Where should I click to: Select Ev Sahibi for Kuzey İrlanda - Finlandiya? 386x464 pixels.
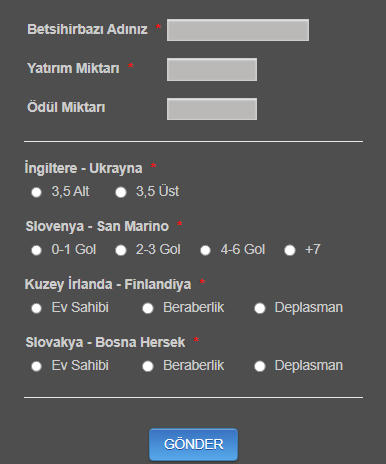tap(36, 308)
